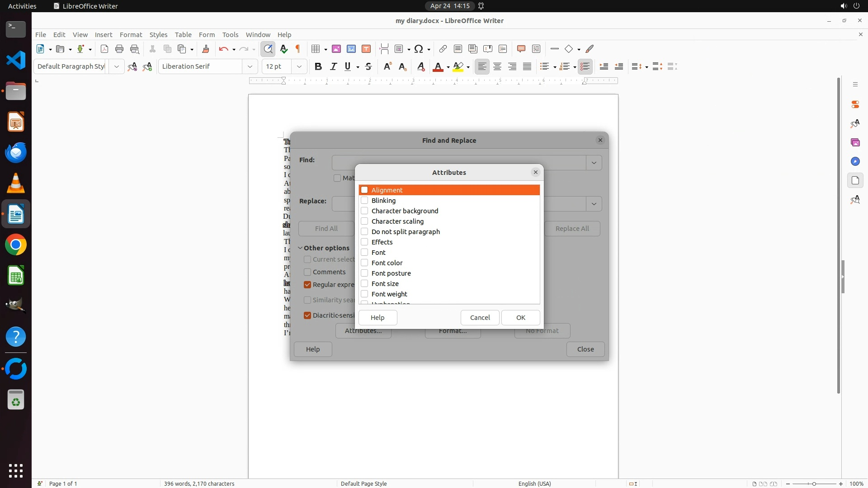
Task: Open the font size dropdown arrow
Action: click(x=299, y=66)
